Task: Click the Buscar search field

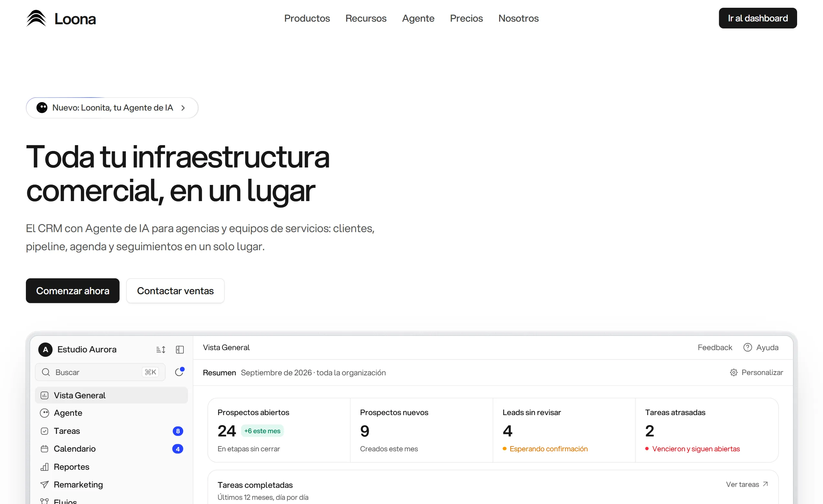Action: coord(100,372)
